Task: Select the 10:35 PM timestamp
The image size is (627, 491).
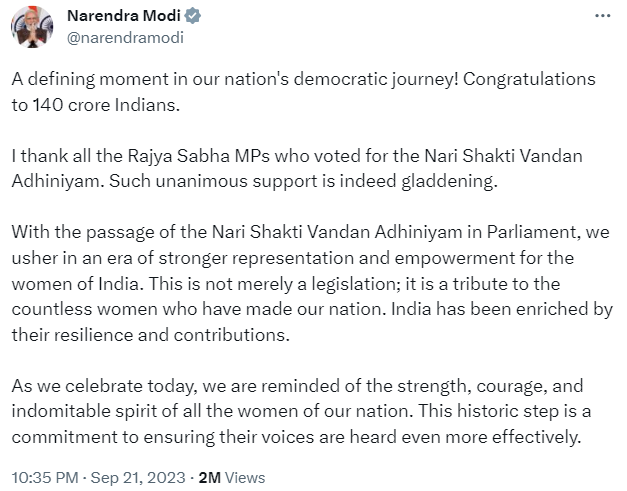Action: pyautogui.click(x=45, y=477)
